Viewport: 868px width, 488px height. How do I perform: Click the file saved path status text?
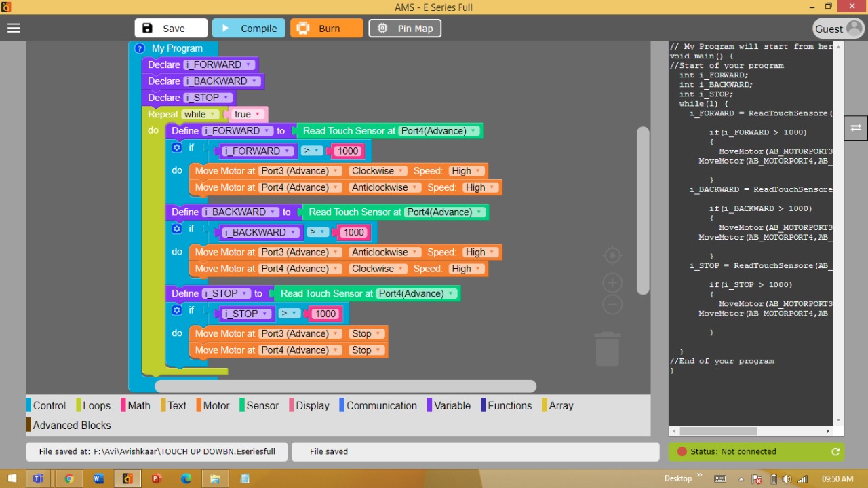(x=157, y=451)
